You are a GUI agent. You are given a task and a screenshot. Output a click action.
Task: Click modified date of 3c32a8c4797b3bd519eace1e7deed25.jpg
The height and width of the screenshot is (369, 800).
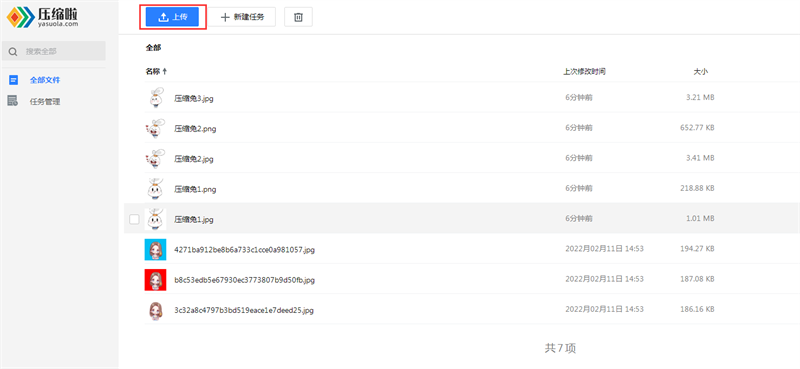tap(604, 309)
